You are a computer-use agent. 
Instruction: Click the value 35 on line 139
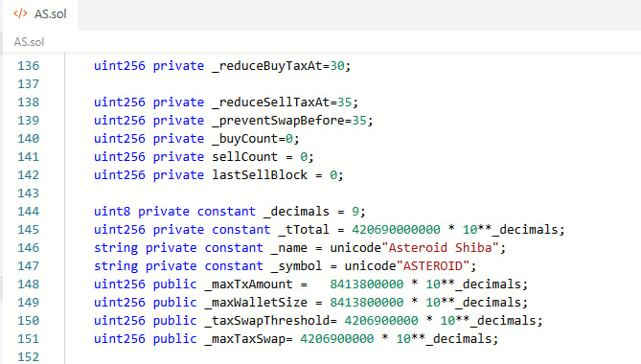point(359,121)
